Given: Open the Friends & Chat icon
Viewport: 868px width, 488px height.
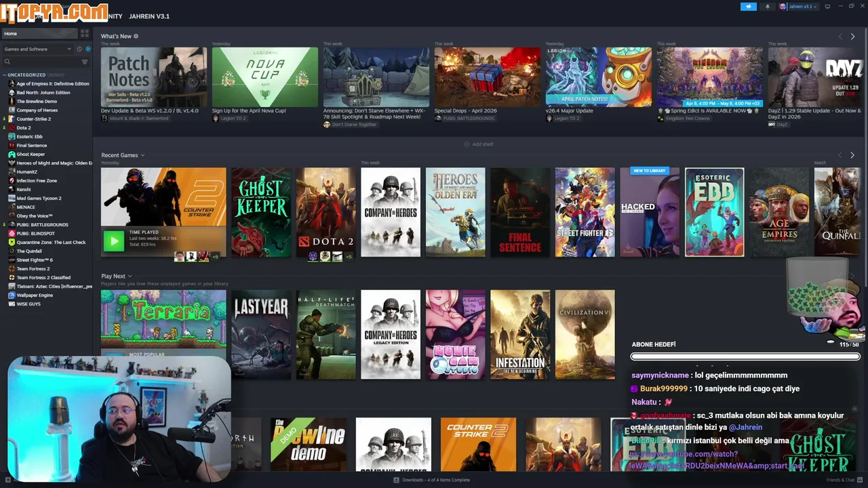Looking at the screenshot, I should [x=860, y=480].
